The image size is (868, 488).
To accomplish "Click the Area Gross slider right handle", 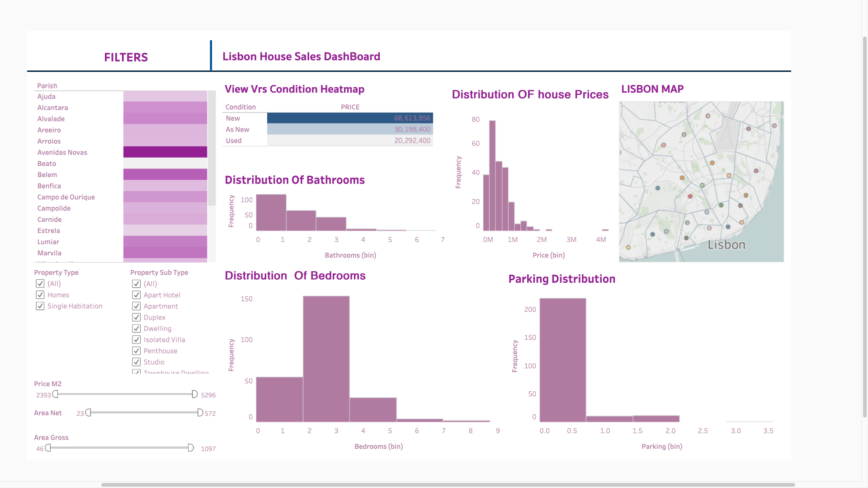I will point(191,448).
